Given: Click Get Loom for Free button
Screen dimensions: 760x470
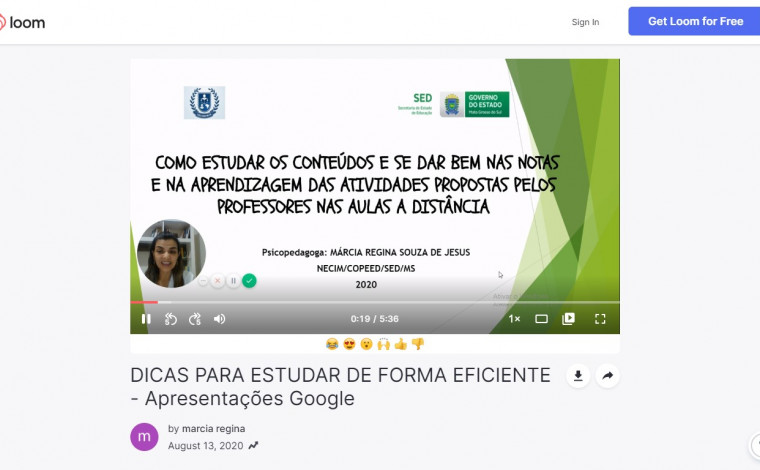Looking at the screenshot, I should (695, 21).
